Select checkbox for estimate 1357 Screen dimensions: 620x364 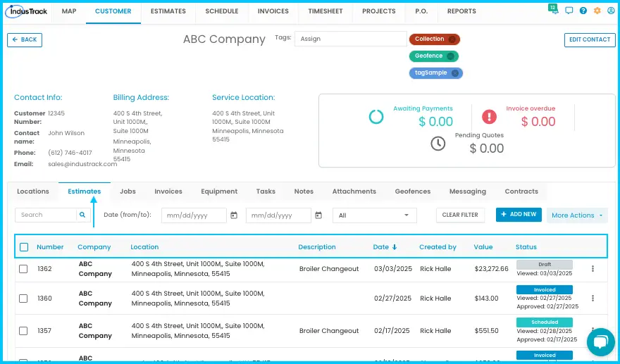[x=23, y=331]
